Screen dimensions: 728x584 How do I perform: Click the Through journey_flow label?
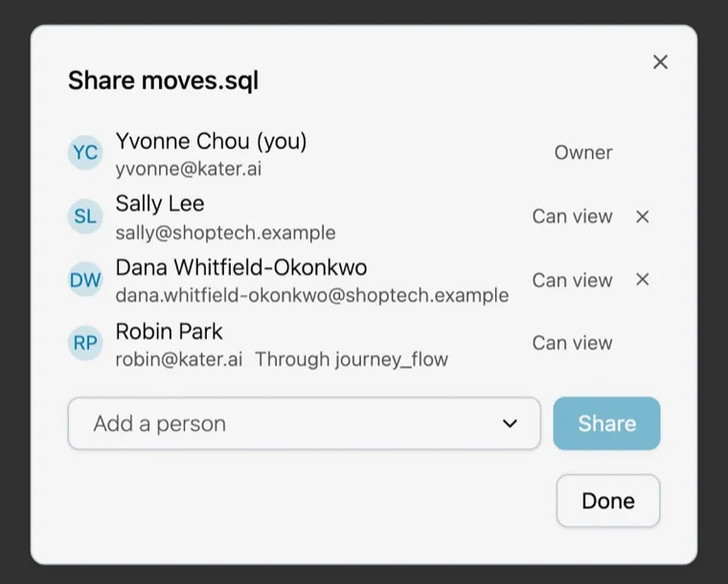(x=352, y=359)
